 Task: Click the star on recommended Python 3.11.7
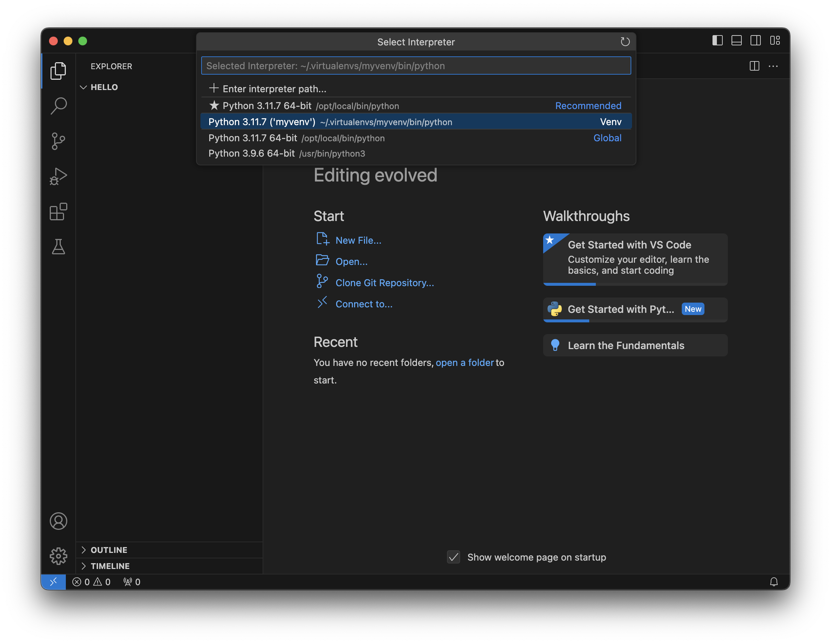click(214, 105)
